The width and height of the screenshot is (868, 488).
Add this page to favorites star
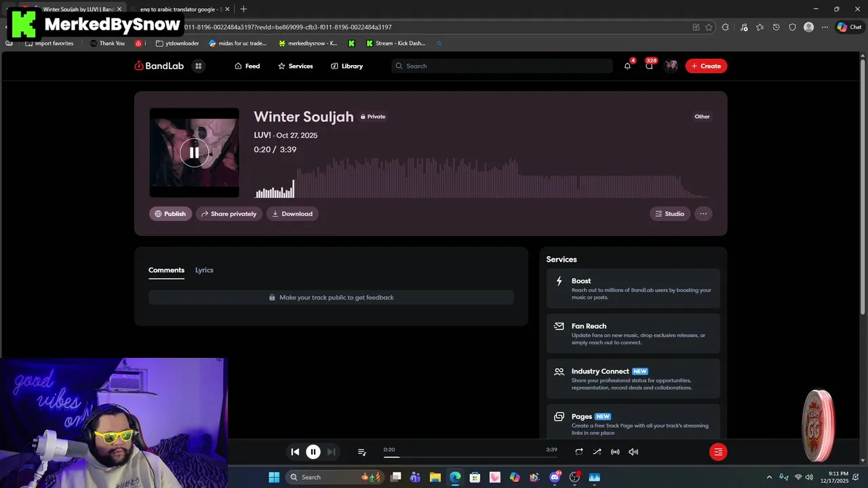point(709,27)
